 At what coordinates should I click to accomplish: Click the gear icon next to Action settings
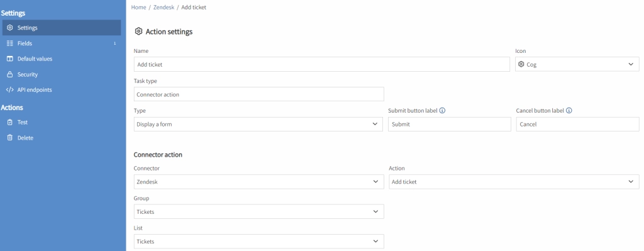[x=139, y=31]
